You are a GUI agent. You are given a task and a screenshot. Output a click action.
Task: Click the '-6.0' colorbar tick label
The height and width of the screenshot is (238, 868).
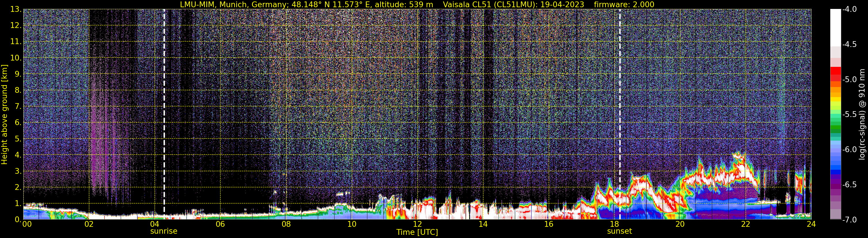pyautogui.click(x=850, y=150)
